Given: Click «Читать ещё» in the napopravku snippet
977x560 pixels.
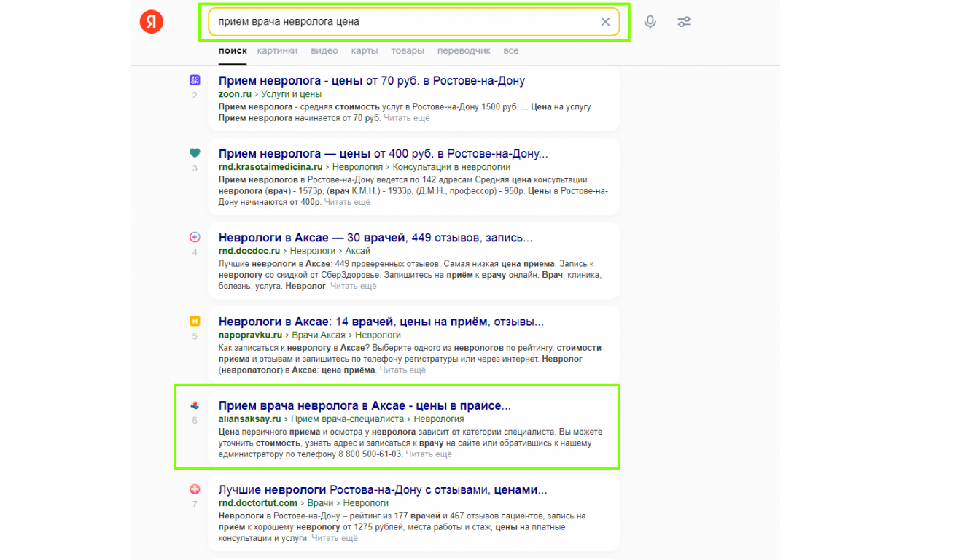Looking at the screenshot, I should [402, 370].
